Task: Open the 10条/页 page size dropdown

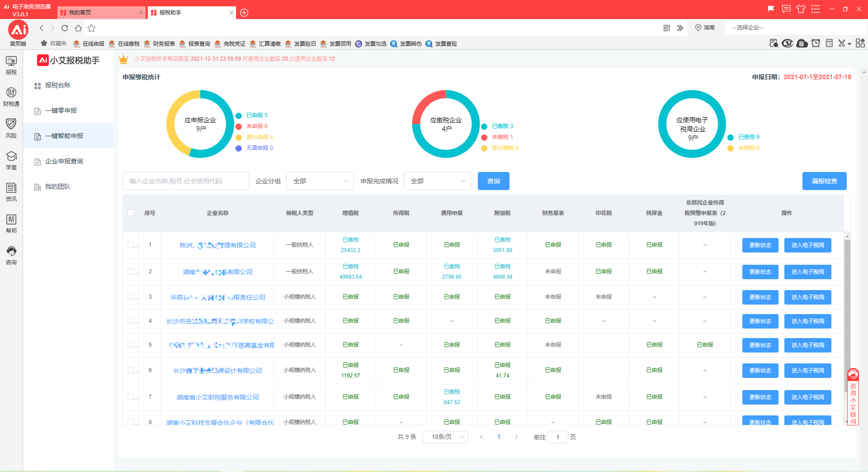Action: point(445,437)
